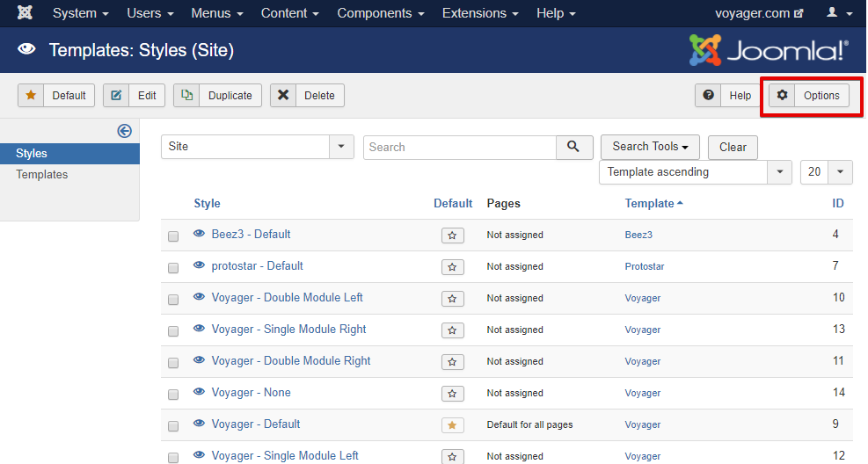This screenshot has width=868, height=464.
Task: Preview Voyager - Double Module Right eye icon
Action: pyautogui.click(x=199, y=360)
